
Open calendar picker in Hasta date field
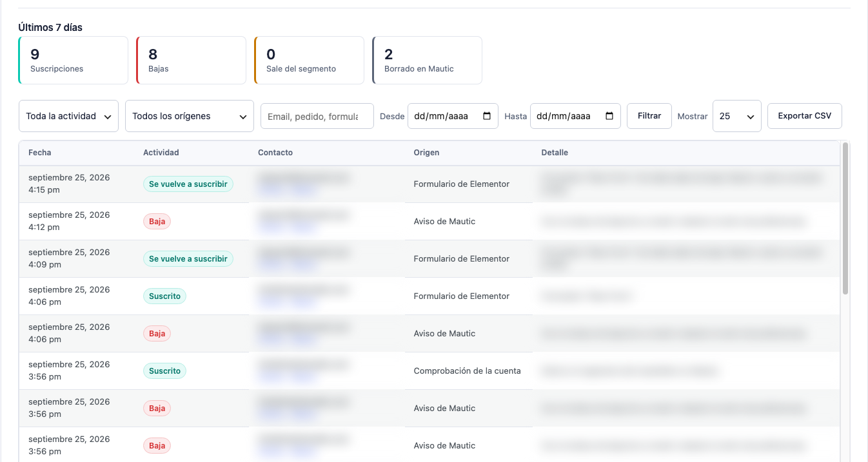coord(609,116)
